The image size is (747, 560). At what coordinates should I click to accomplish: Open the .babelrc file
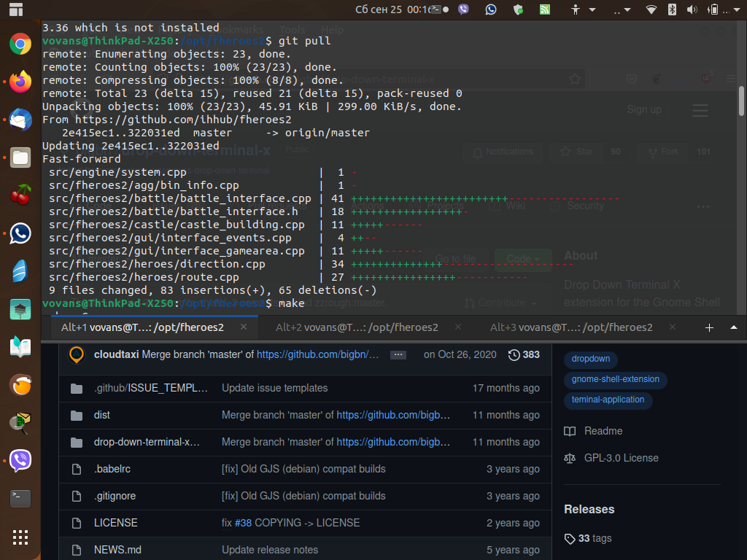click(112, 469)
